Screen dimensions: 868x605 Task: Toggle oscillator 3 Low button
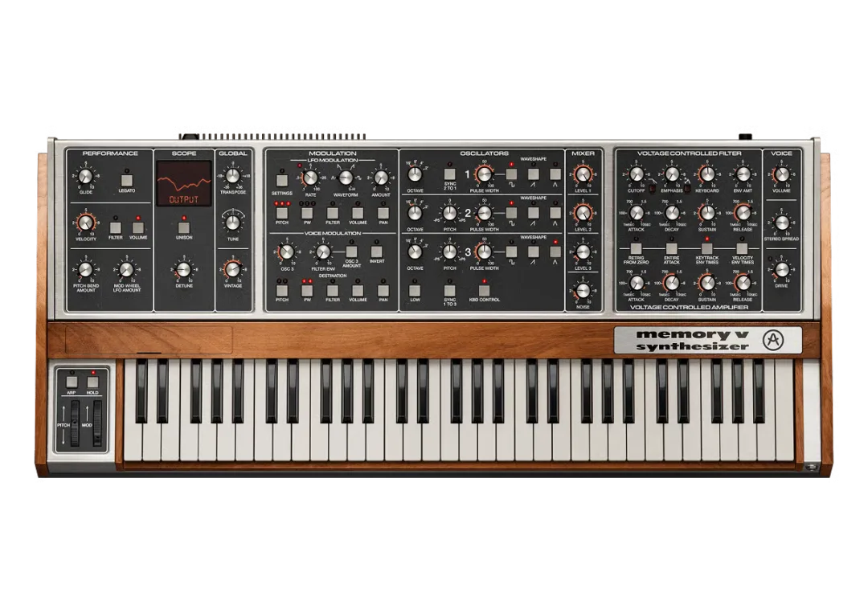(x=415, y=291)
